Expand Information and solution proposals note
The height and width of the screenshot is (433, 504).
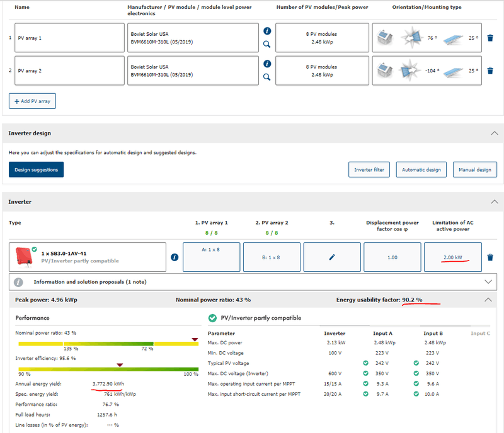(x=488, y=282)
